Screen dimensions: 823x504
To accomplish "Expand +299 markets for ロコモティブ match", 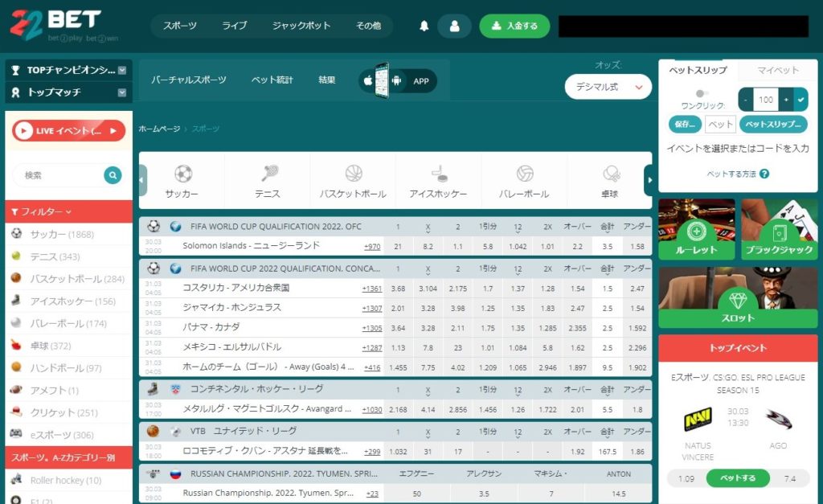I will (373, 452).
